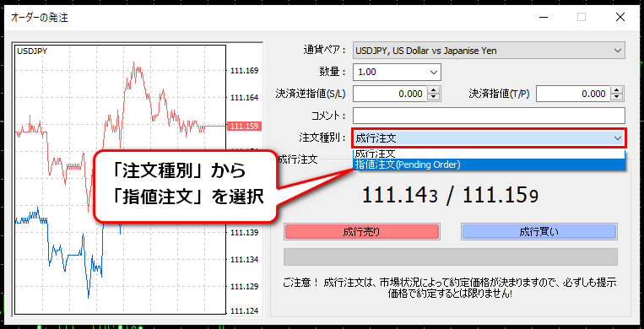Select 指値注文(Pending Order) option

(489, 164)
